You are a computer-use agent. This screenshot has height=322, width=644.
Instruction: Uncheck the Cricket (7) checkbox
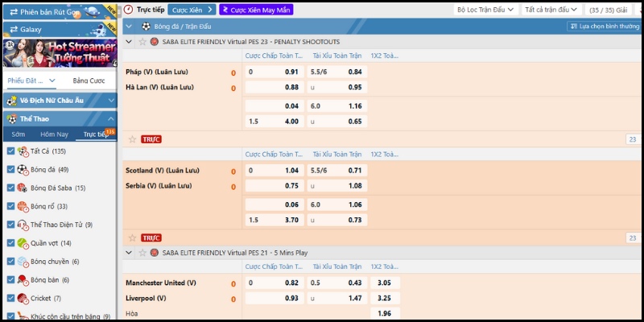click(x=10, y=298)
